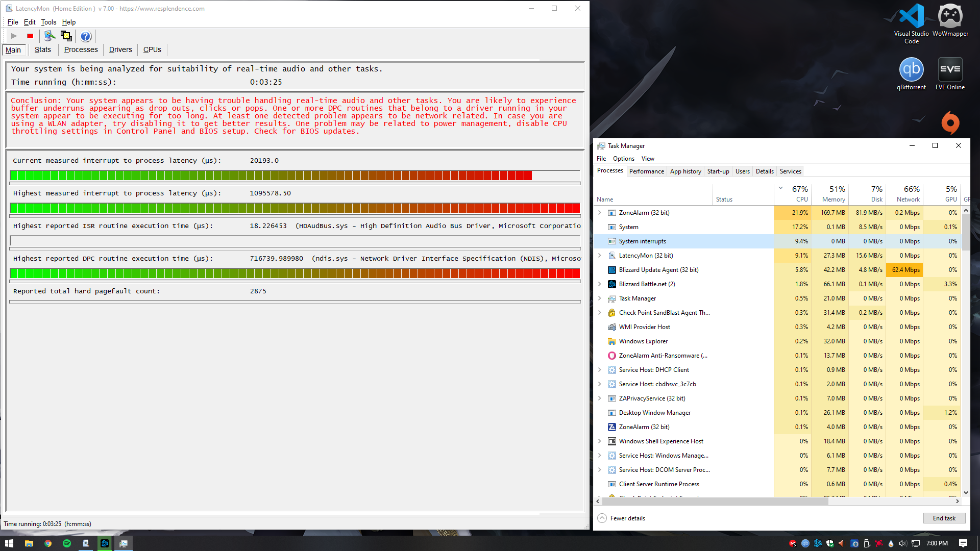This screenshot has height=551, width=980.
Task: Switch to Battle.net taskbar icon
Action: (105, 543)
